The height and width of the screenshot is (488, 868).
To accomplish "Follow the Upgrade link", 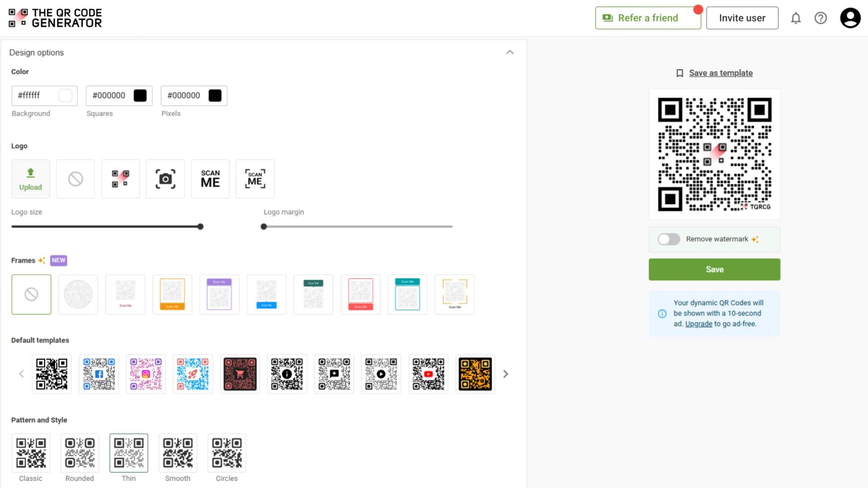I will tap(698, 324).
